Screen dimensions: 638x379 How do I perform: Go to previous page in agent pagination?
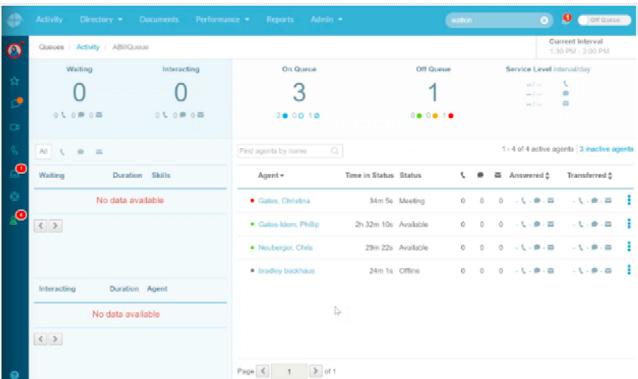click(263, 371)
